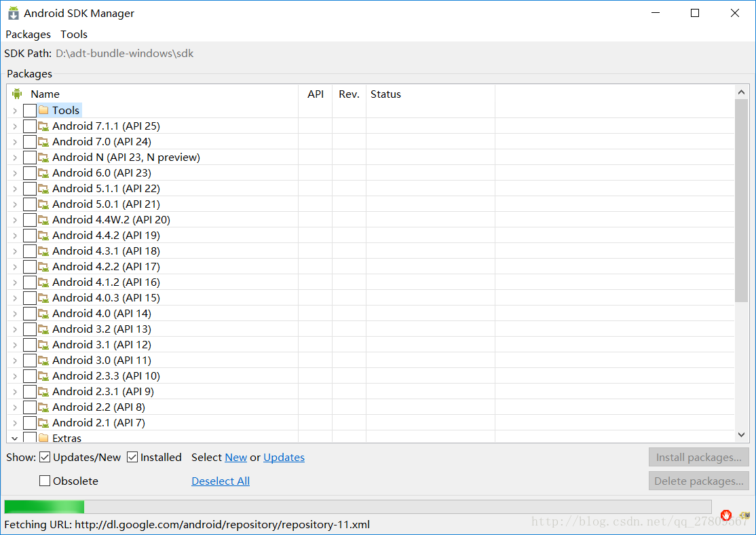The image size is (756, 535).
Task: Click the Android 6.0 (API 23) package icon
Action: pyautogui.click(x=43, y=172)
